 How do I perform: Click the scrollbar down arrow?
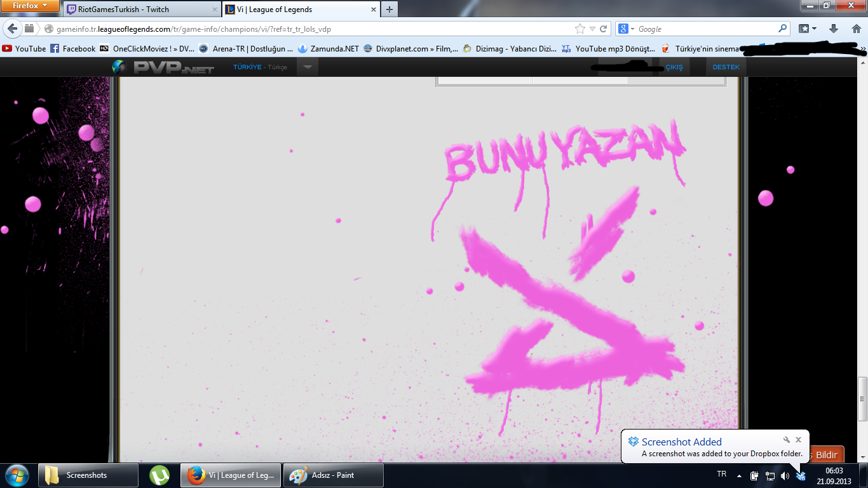(862, 457)
